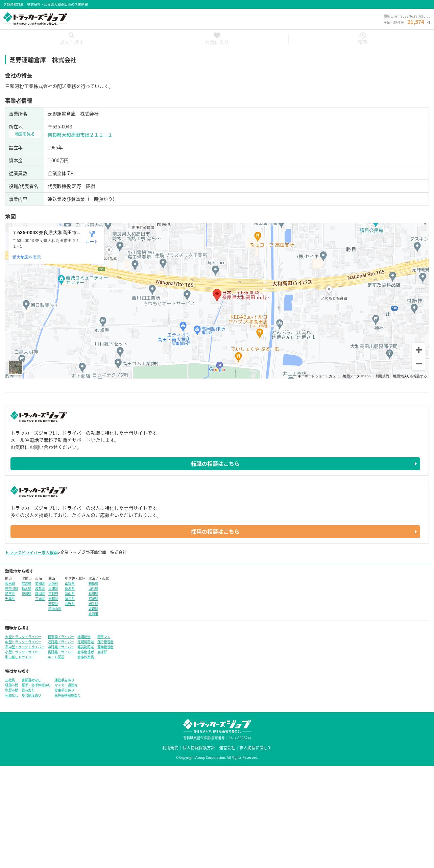
Task: Click ていしょくや ぷるーむ restaurant marker
Action: click(x=238, y=357)
